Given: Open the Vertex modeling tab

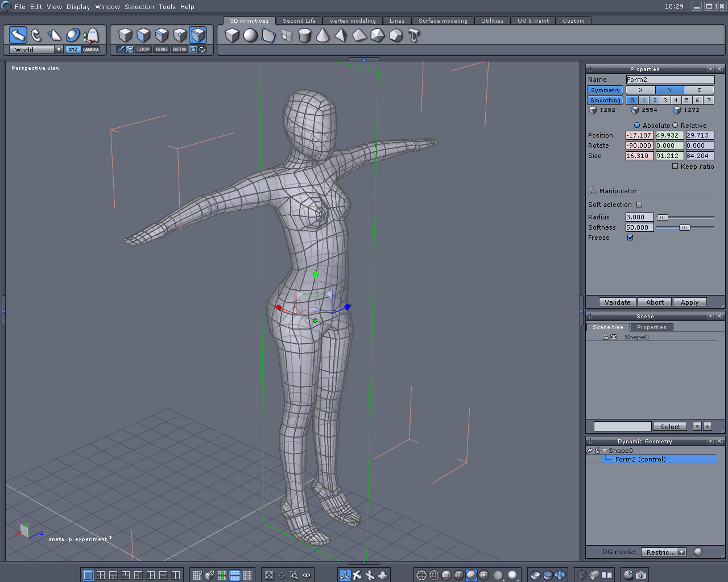Looking at the screenshot, I should click(353, 21).
